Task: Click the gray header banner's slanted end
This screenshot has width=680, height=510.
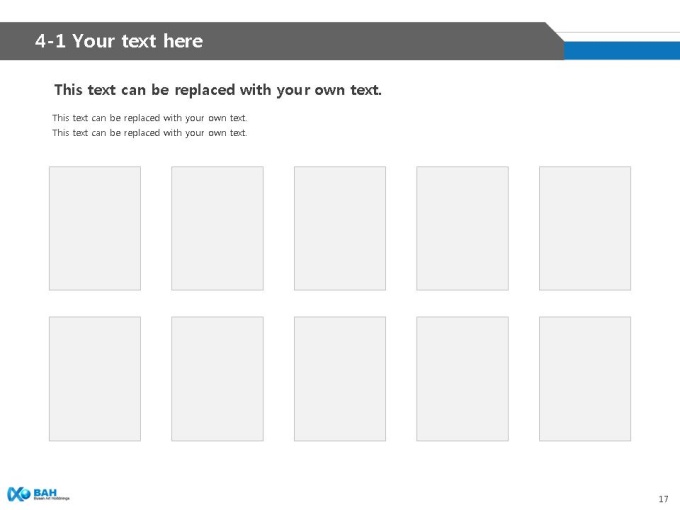Action: (554, 41)
